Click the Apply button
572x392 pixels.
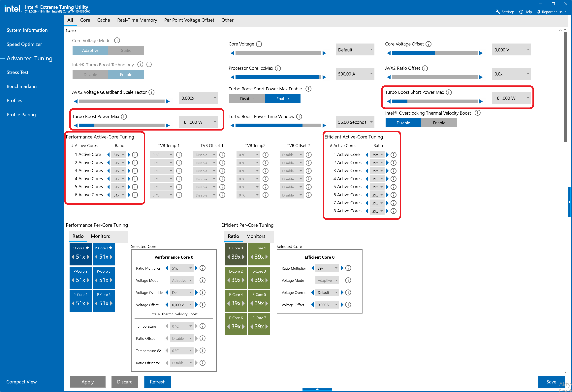click(88, 382)
